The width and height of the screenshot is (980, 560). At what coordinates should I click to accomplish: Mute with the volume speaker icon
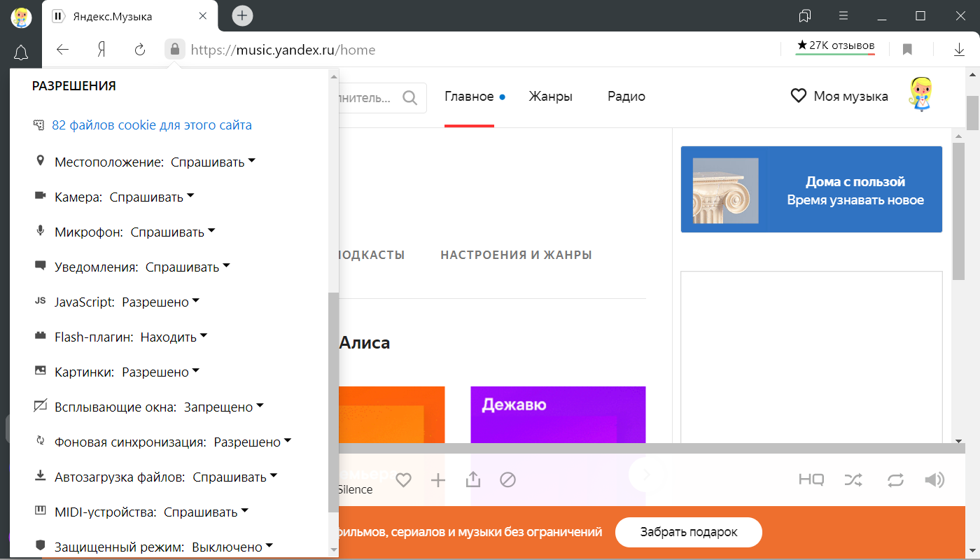click(934, 480)
